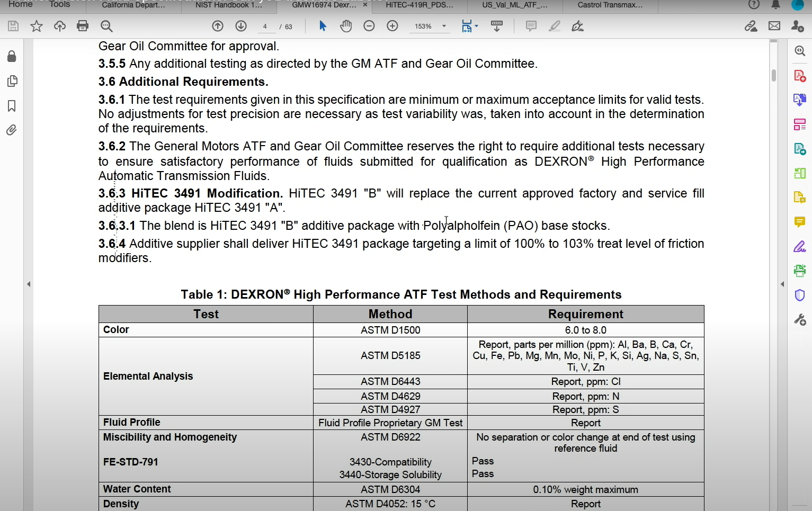This screenshot has height=511, width=812.
Task: Open the security lock panel in left sidebar
Action: (x=12, y=57)
